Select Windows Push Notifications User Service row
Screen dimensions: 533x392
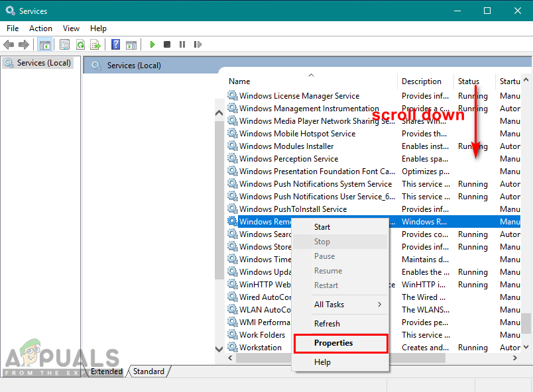[373, 196]
